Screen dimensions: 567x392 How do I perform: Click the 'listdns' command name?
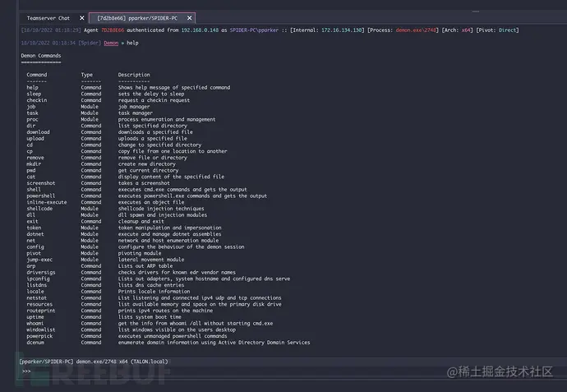(36, 285)
